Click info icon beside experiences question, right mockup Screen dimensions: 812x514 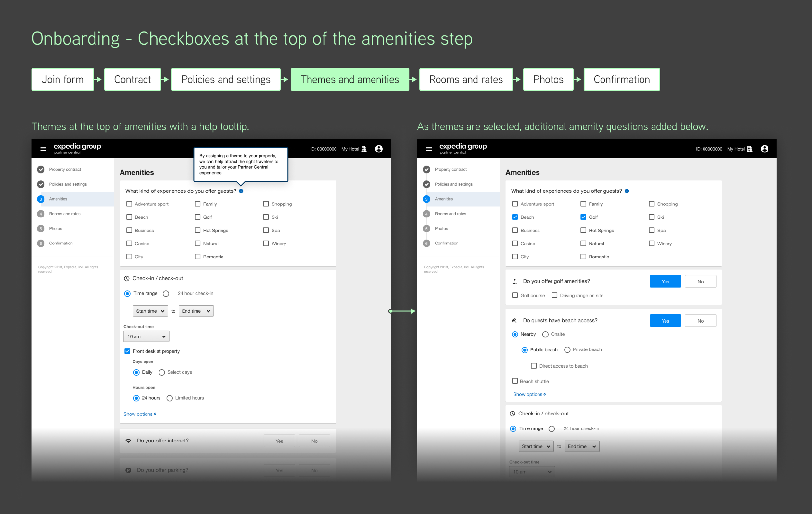click(x=627, y=191)
